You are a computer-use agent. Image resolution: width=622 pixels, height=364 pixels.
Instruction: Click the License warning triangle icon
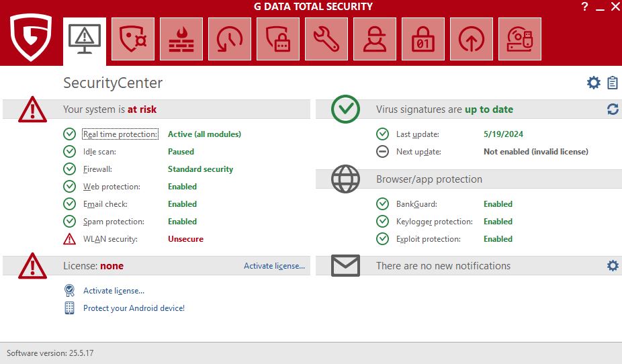[x=32, y=266]
